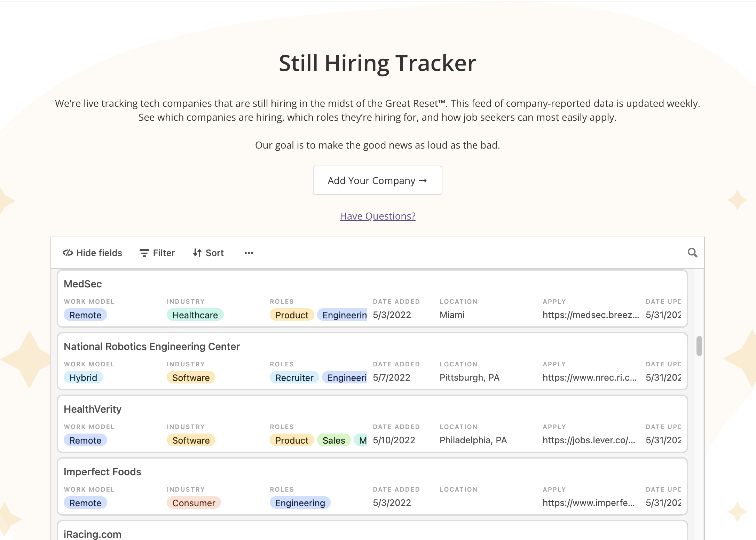The height and width of the screenshot is (540, 756).
Task: Click Imperfect Foods' Engineering role tag
Action: coord(300,503)
